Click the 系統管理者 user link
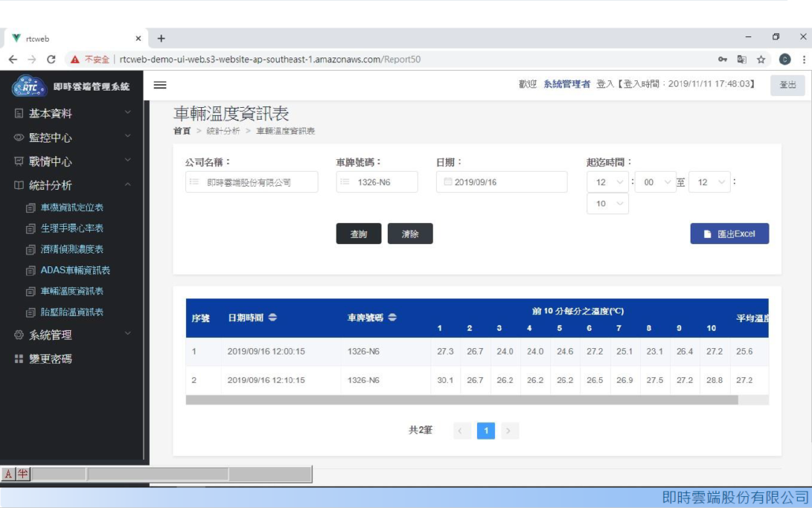Viewport: 812px width, 508px height. [x=567, y=83]
